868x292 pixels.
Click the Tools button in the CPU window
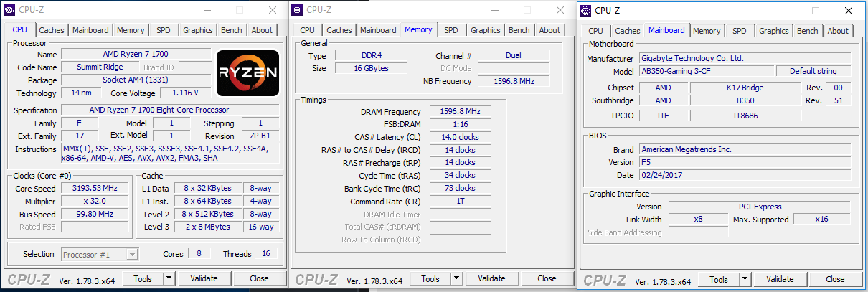tap(143, 278)
